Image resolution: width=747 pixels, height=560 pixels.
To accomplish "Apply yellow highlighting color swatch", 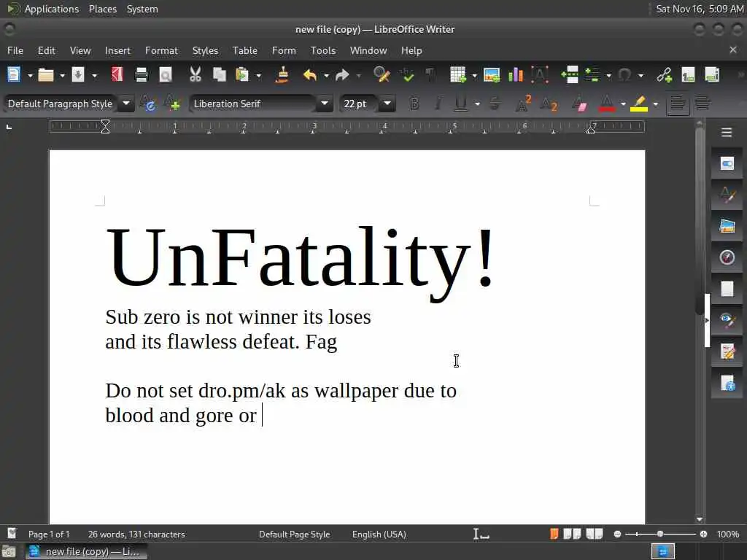I will click(x=639, y=104).
